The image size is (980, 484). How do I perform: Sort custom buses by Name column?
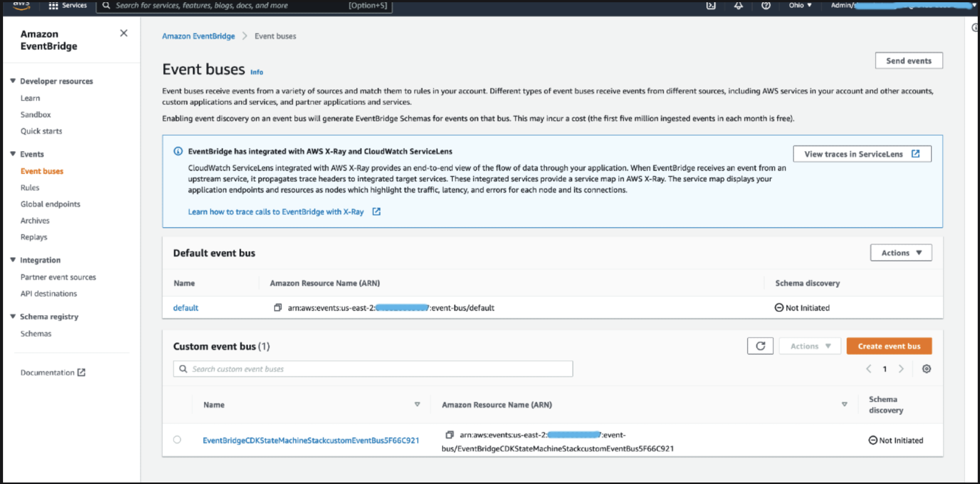coord(417,404)
